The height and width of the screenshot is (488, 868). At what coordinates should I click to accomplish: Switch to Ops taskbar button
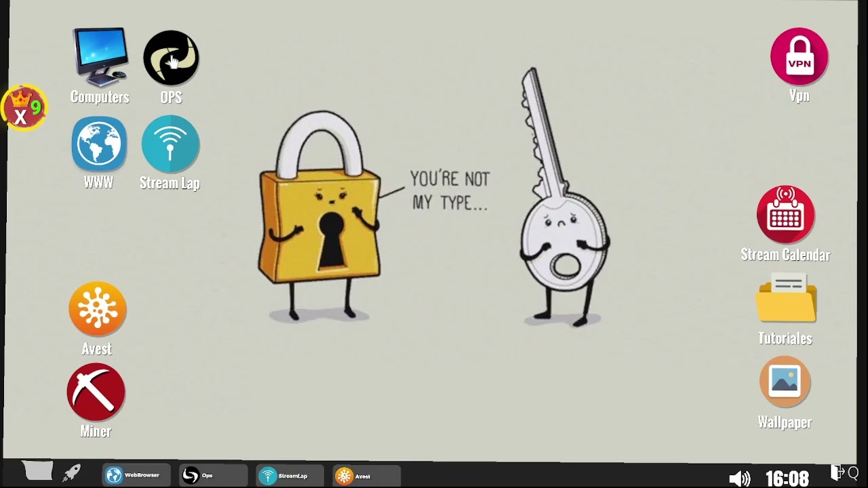click(x=213, y=475)
